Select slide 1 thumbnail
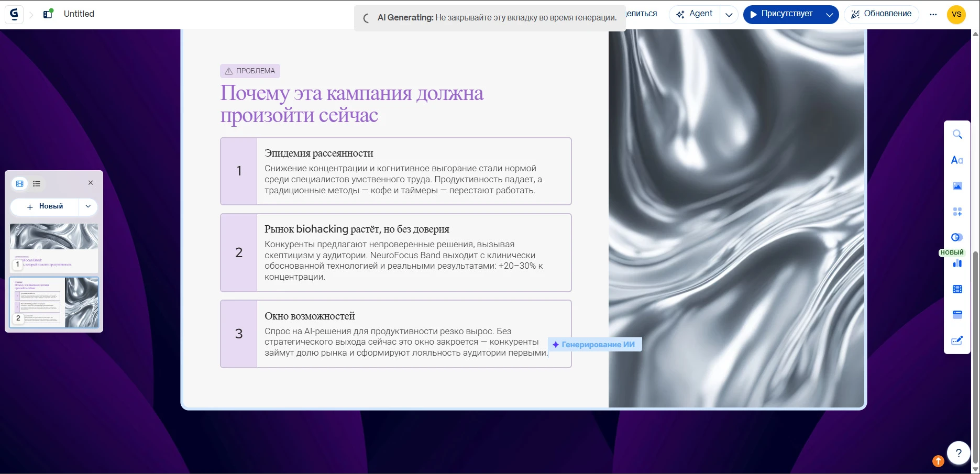Viewport: 980px width, 474px height. click(54, 247)
